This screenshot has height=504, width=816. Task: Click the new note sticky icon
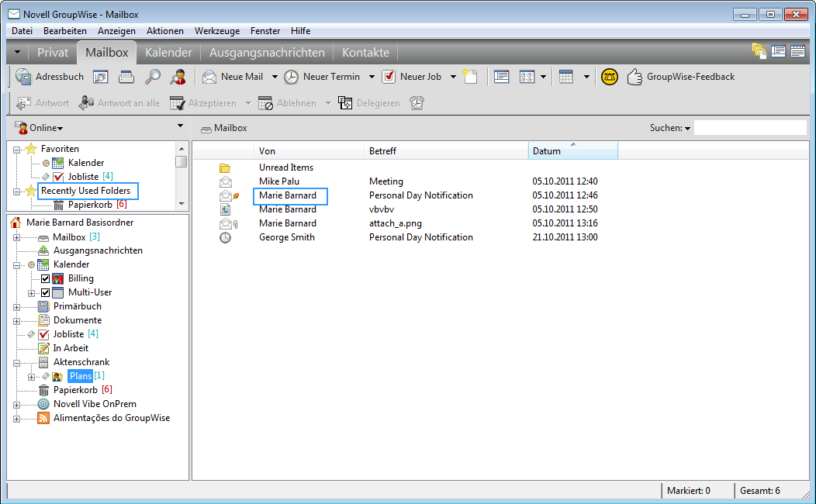click(x=471, y=77)
